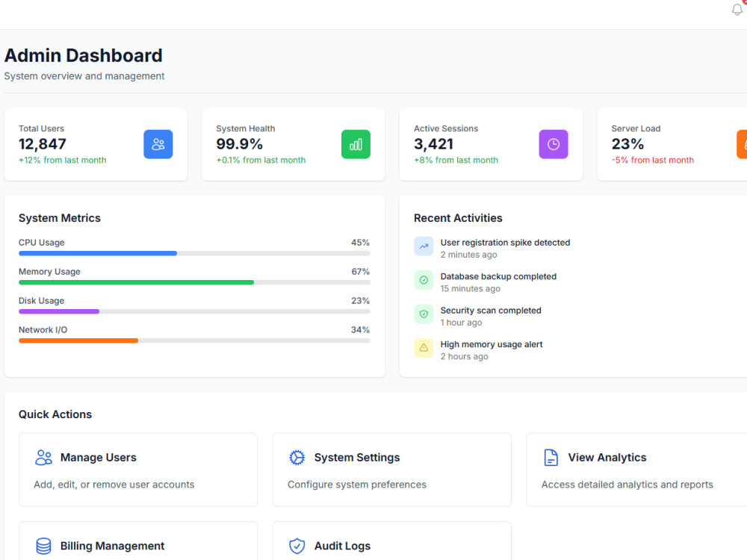Click the Manage Users people icon

tap(43, 457)
